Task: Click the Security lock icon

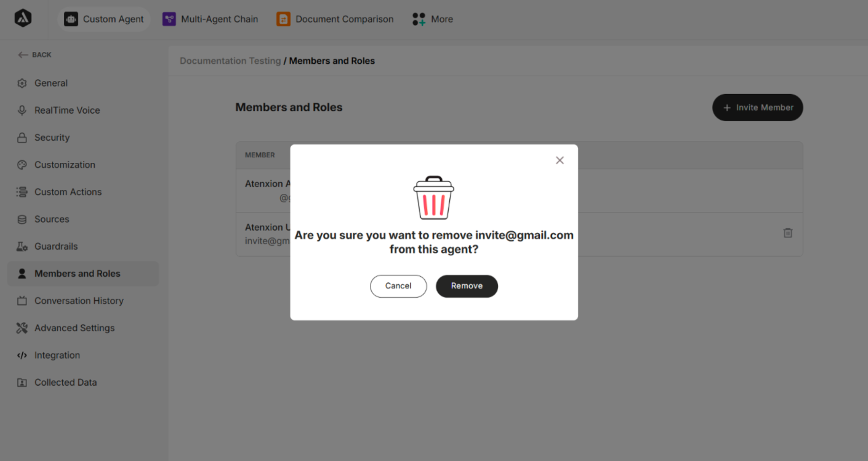Action: (22, 137)
